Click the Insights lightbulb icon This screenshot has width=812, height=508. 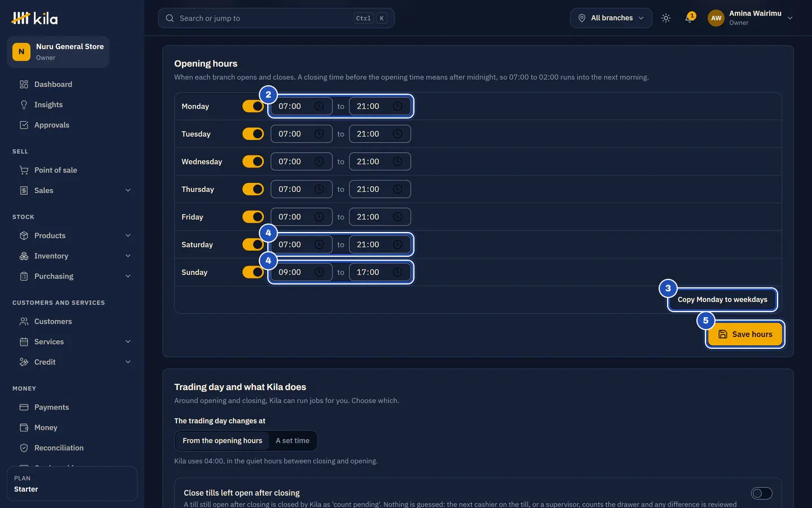pyautogui.click(x=24, y=105)
